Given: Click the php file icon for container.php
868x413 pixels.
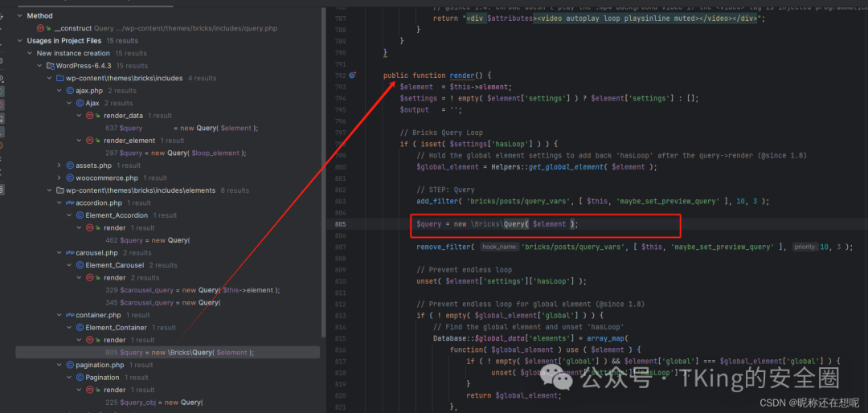Looking at the screenshot, I should (x=70, y=315).
